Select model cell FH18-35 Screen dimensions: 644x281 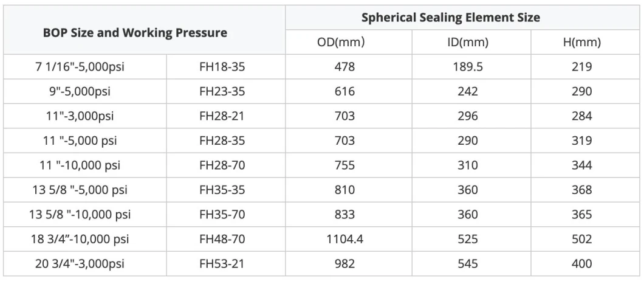click(x=222, y=67)
